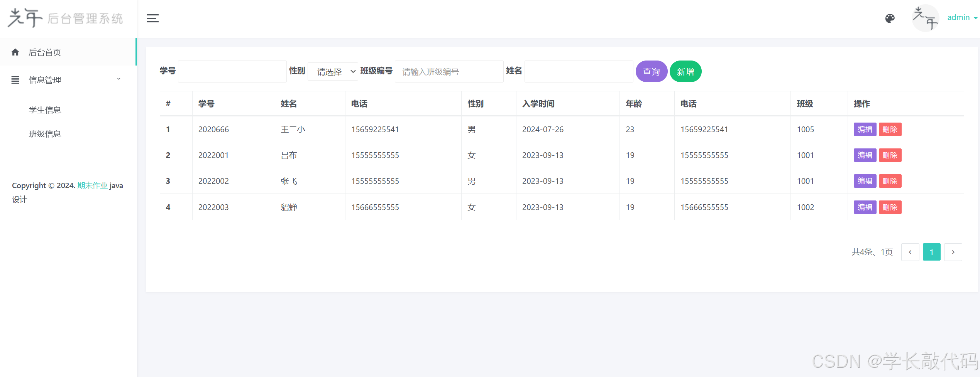Click the 新增 button to add a record

tap(685, 71)
